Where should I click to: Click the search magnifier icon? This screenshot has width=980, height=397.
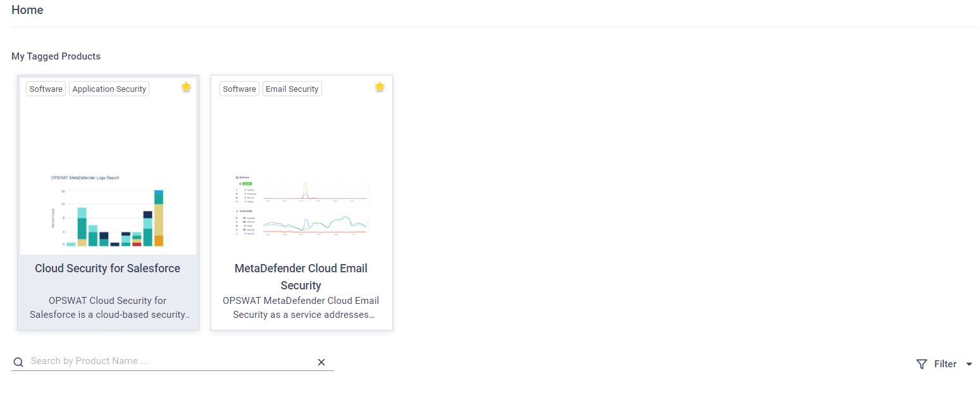(x=18, y=362)
